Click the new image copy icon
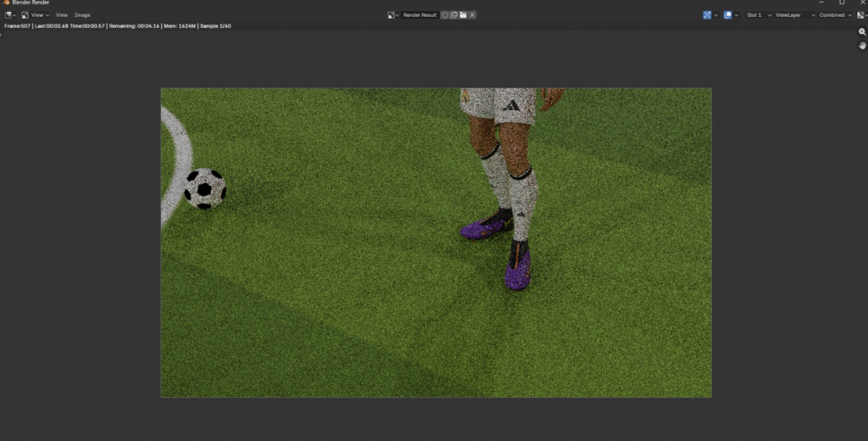 (454, 15)
